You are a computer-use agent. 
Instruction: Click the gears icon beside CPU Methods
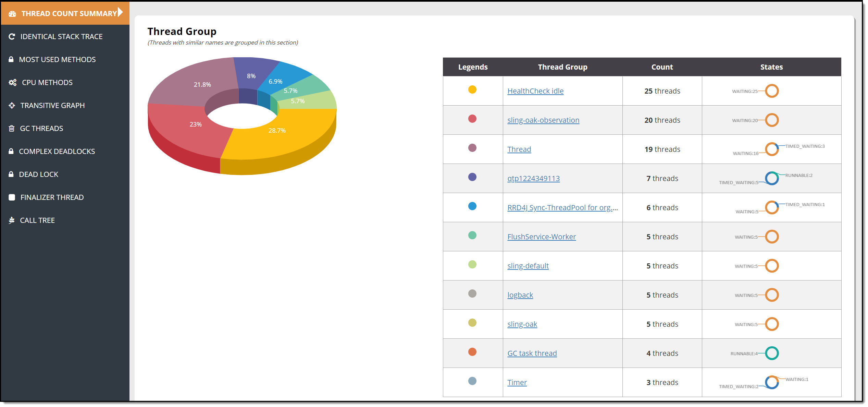click(x=13, y=83)
